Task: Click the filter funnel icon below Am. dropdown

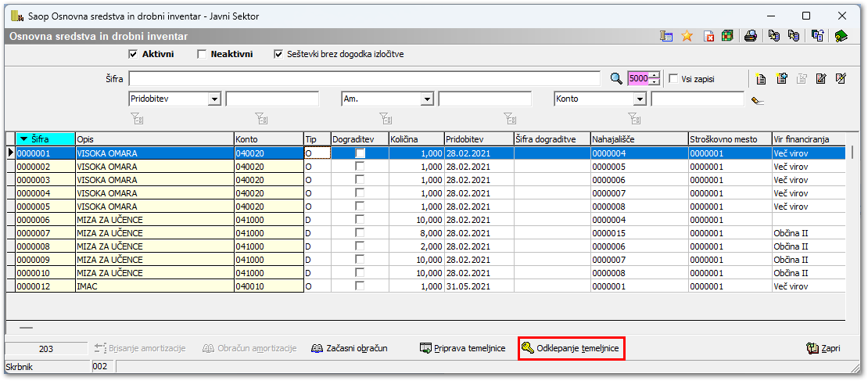Action: coord(386,117)
